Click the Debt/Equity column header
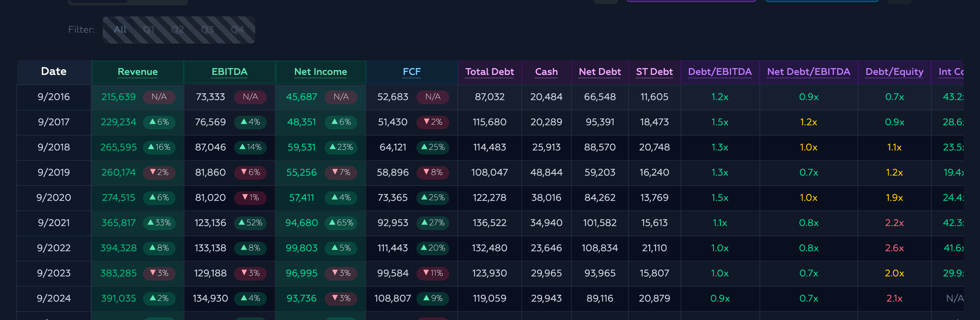Image resolution: width=980 pixels, height=320 pixels. 894,72
